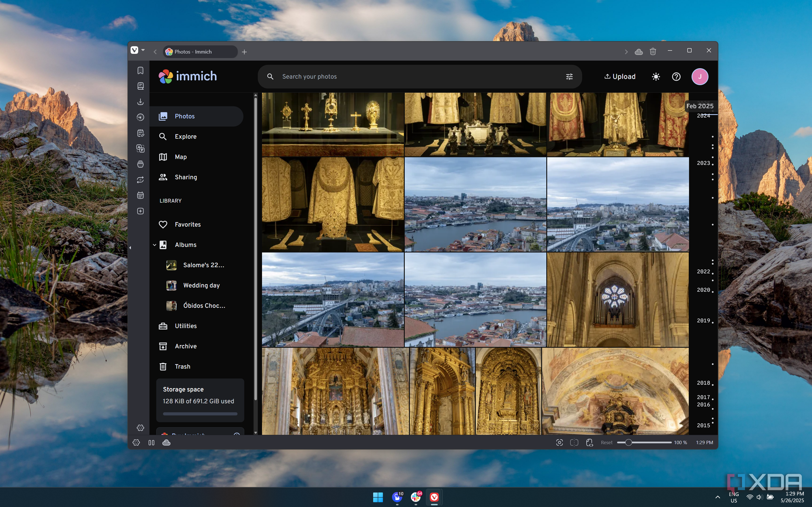Adjust the page zoom slider
The width and height of the screenshot is (812, 507).
click(644, 443)
